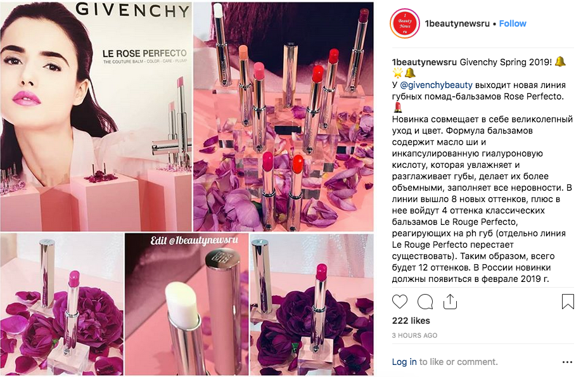Screen dimensions: 588x377
Task: Click the lipsticks on rose petals photo
Action: (x=283, y=117)
